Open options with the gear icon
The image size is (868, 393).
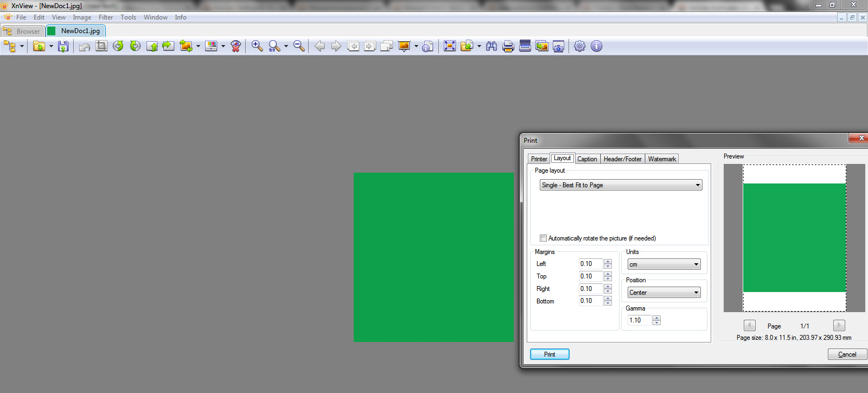pyautogui.click(x=580, y=46)
